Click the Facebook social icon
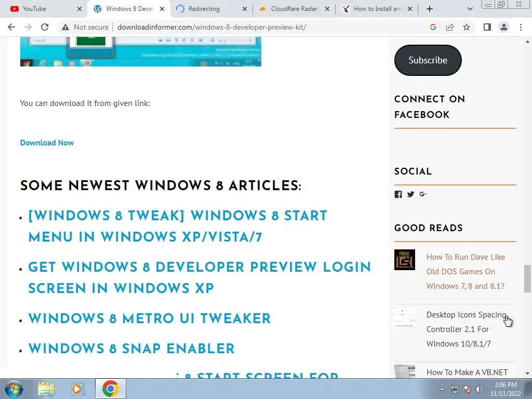532x399 pixels. (398, 194)
